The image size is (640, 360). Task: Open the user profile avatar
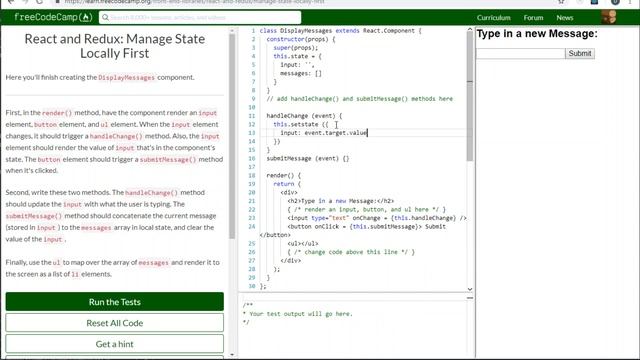[609, 17]
